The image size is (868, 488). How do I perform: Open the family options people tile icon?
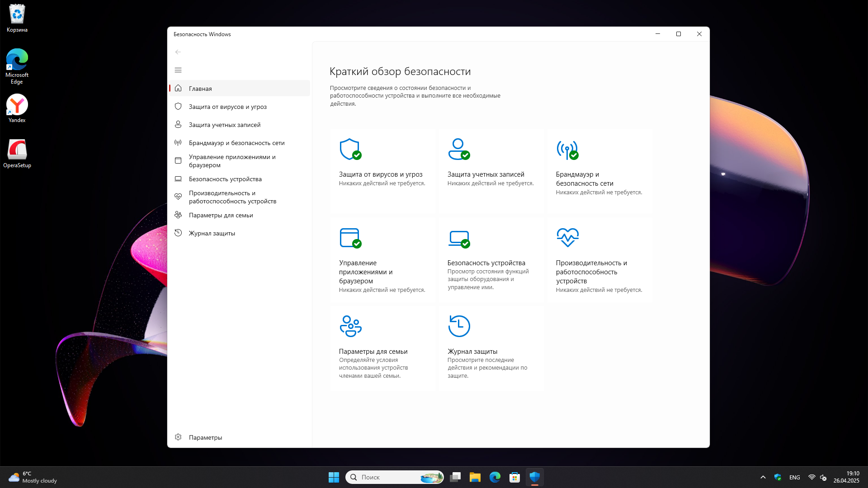click(x=350, y=326)
